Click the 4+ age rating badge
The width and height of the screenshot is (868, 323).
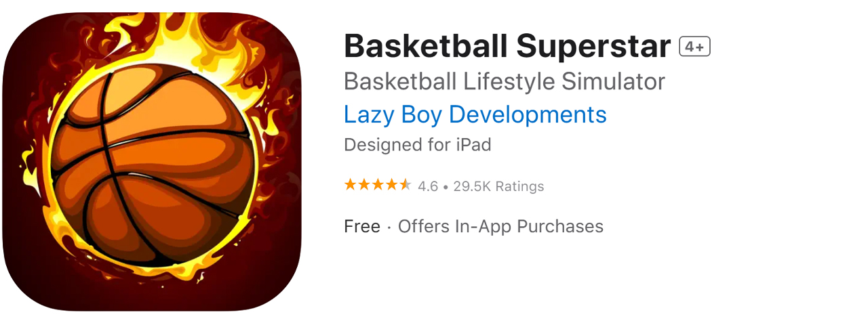694,47
